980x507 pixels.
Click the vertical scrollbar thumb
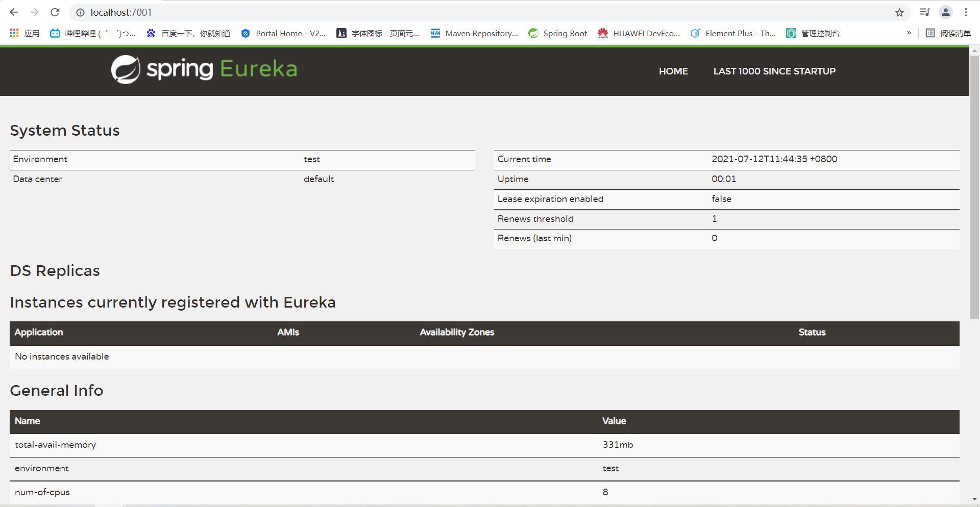[x=974, y=187]
